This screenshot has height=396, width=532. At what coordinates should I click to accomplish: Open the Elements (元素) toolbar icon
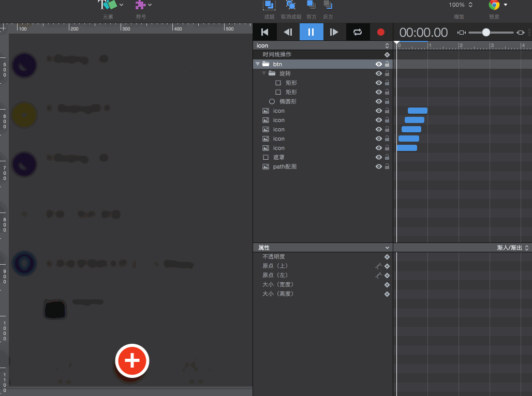click(109, 6)
